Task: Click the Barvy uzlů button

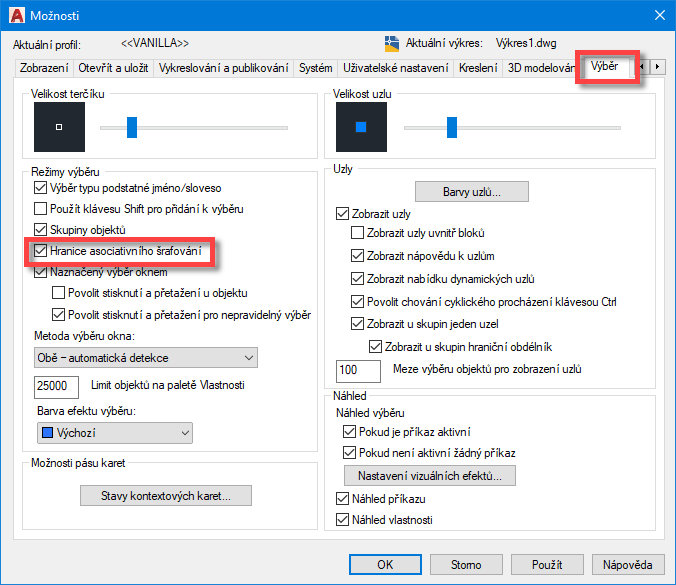Action: 472,191
